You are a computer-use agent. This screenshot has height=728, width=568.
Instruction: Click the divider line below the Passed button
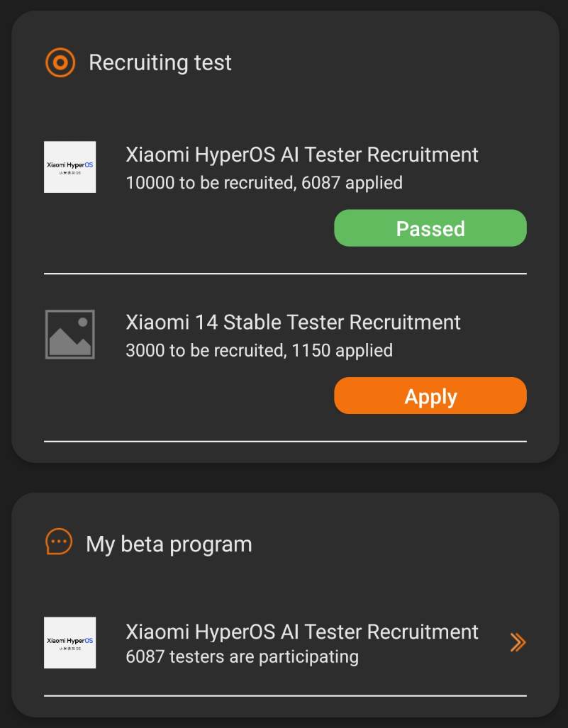tap(285, 273)
